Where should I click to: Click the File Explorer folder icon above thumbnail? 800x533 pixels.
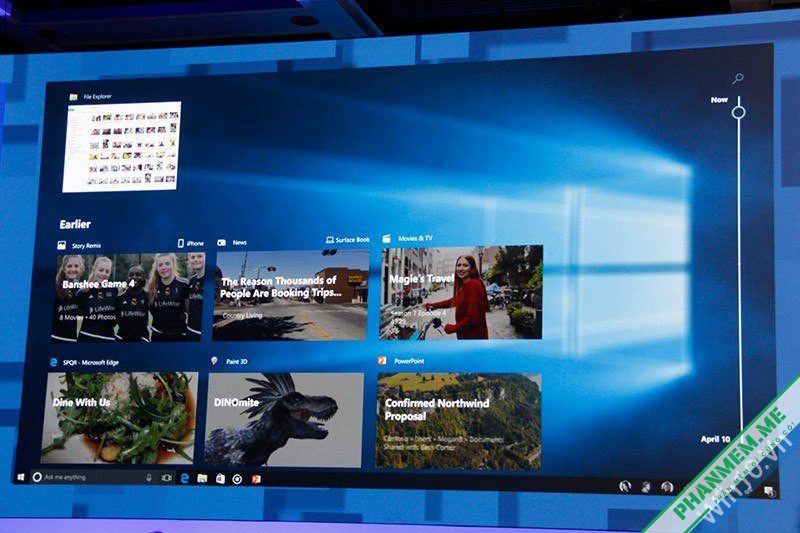tap(73, 97)
